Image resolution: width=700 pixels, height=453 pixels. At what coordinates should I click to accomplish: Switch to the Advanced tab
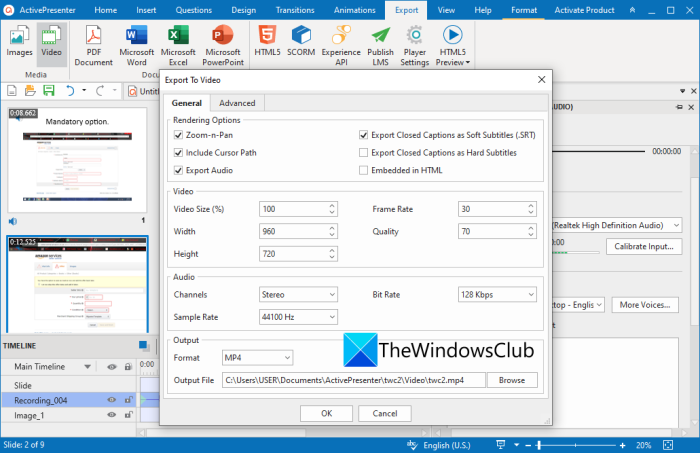point(237,103)
